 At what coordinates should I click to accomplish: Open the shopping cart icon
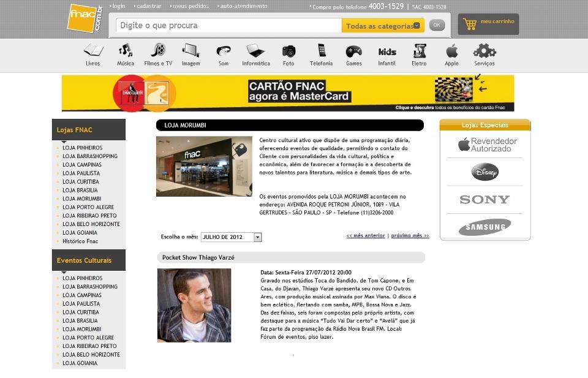pyautogui.click(x=470, y=24)
